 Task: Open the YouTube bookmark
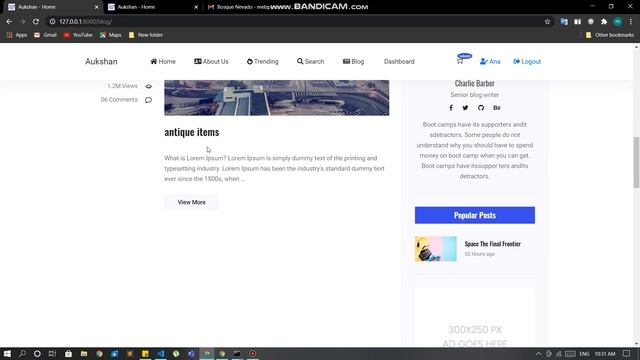pos(78,35)
